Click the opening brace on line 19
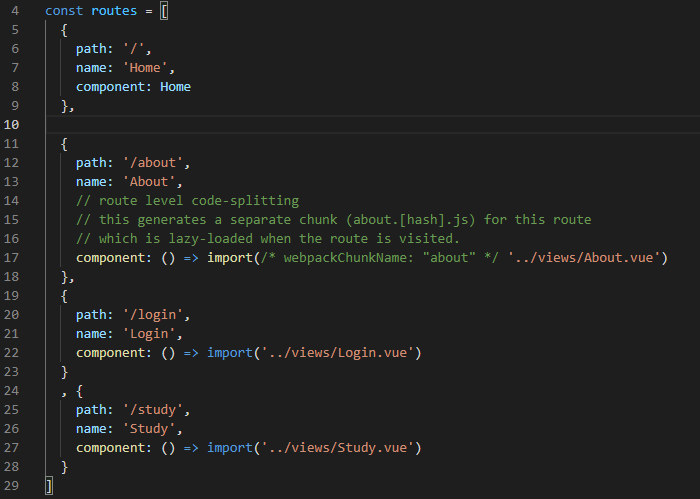 pos(64,296)
